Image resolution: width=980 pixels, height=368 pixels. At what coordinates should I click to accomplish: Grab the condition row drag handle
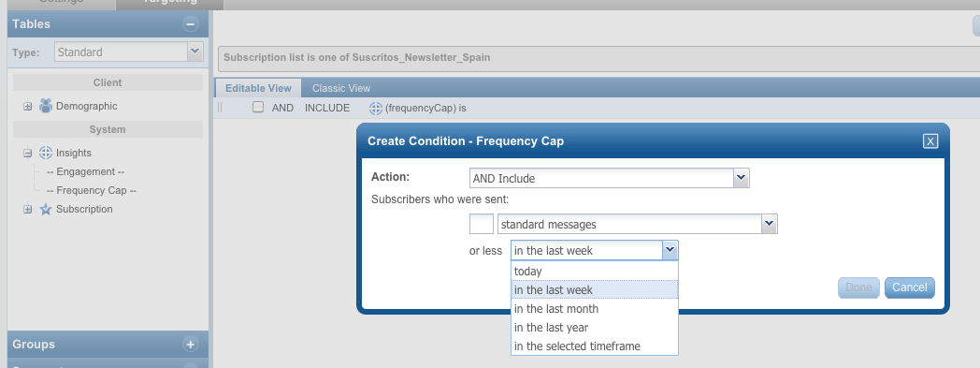coord(220,108)
